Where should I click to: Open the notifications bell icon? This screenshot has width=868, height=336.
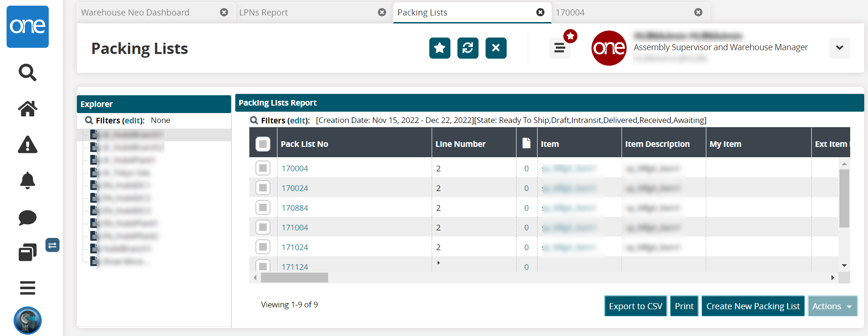[x=28, y=181]
